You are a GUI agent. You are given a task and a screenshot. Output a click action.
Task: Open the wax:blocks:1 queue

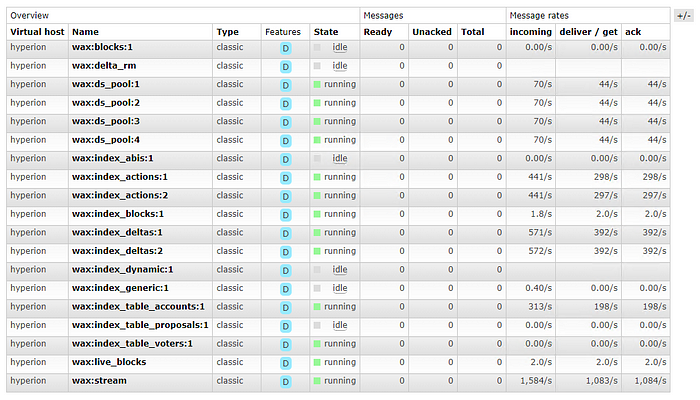102,47
